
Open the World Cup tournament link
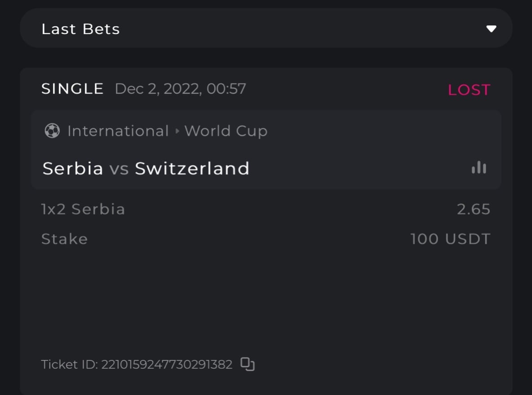[226, 131]
